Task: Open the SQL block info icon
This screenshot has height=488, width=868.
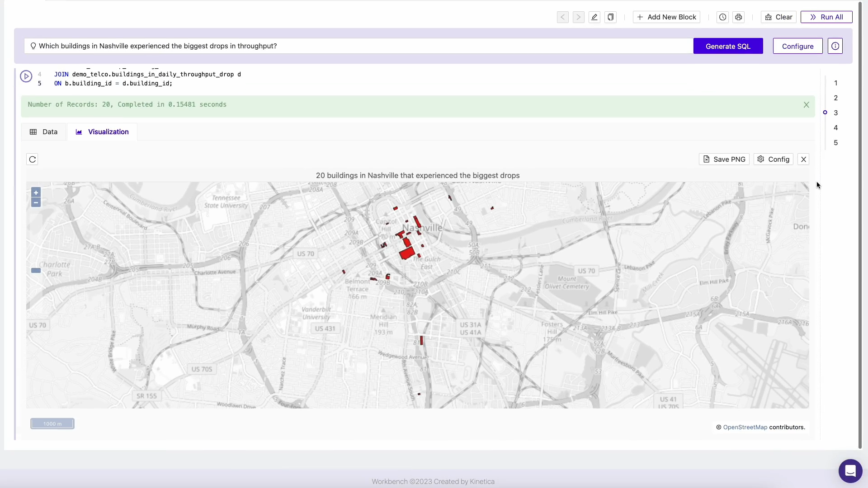Action: click(x=835, y=46)
